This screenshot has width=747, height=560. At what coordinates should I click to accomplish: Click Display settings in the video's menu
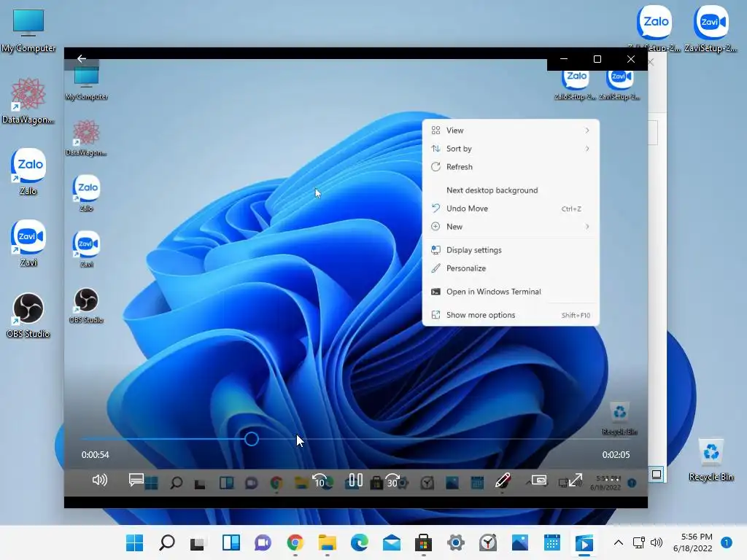(x=511, y=250)
